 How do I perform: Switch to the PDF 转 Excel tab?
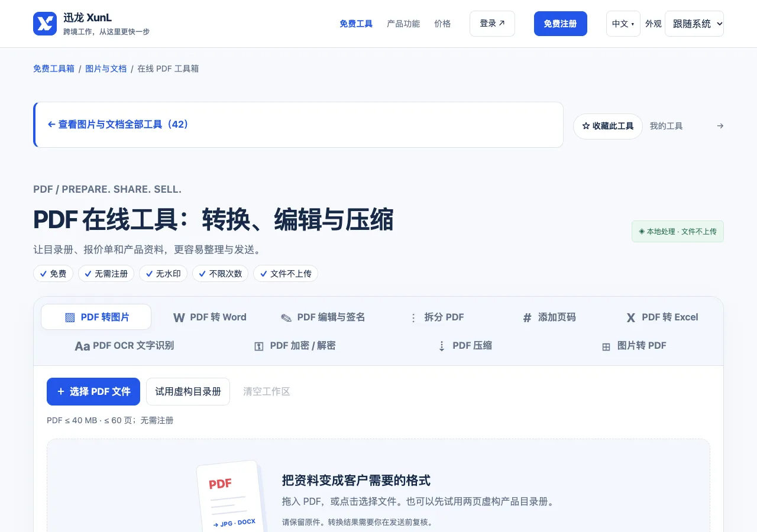click(662, 317)
